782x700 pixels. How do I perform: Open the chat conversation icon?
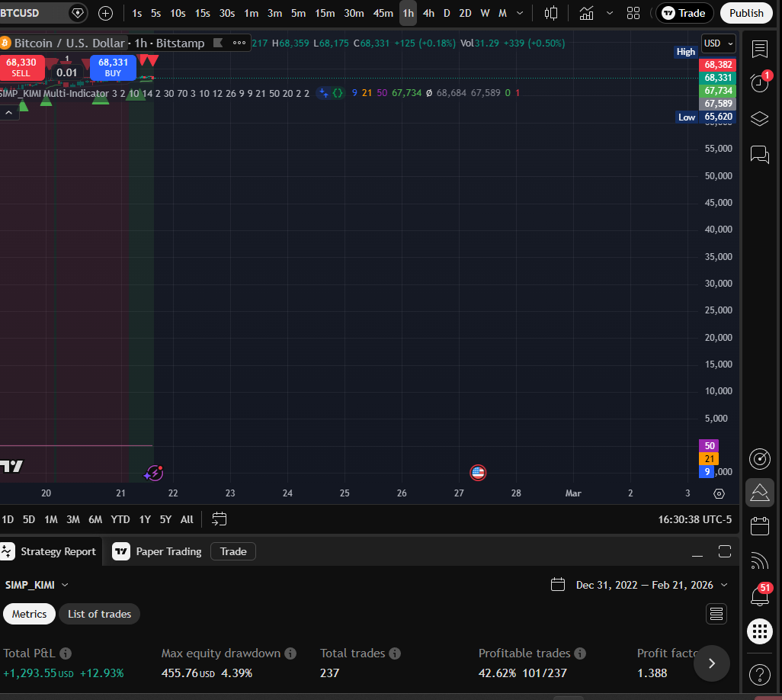759,155
